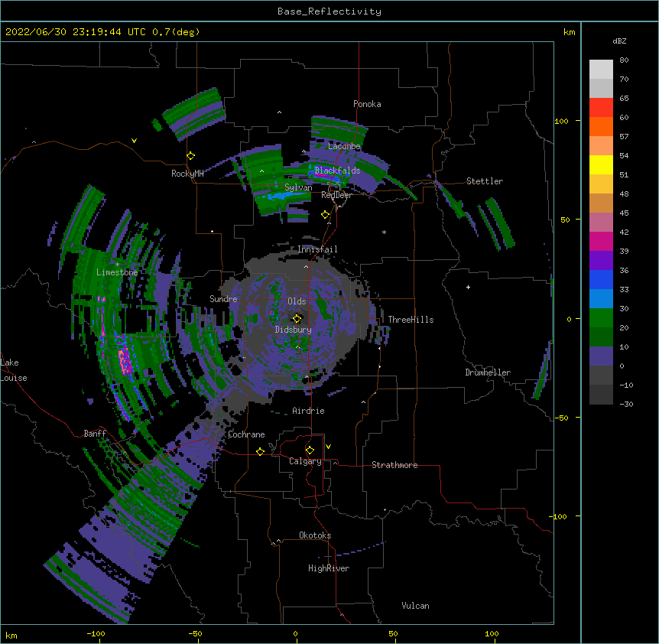Click the Calgary city label
The image size is (659, 644).
click(305, 461)
